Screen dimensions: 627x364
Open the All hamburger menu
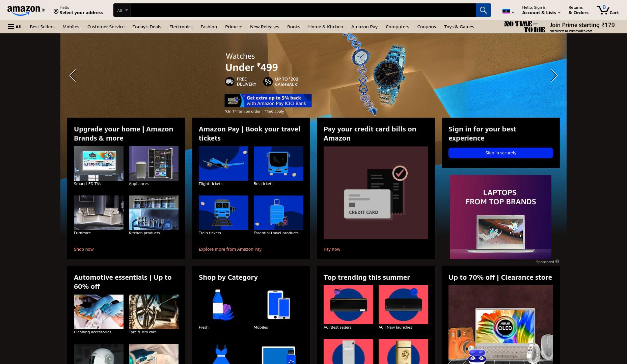(x=15, y=27)
